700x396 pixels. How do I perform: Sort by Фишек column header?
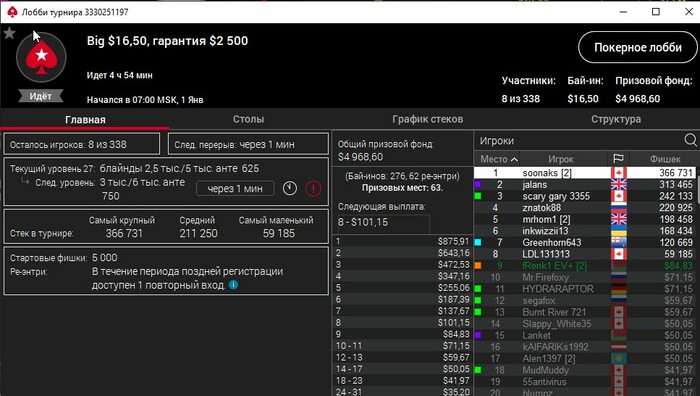click(x=665, y=159)
